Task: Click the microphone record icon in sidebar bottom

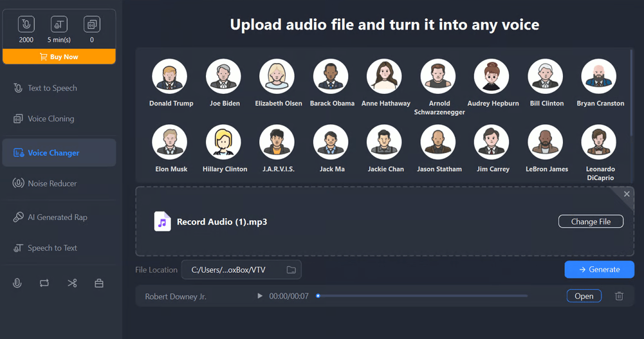Action: pos(17,283)
